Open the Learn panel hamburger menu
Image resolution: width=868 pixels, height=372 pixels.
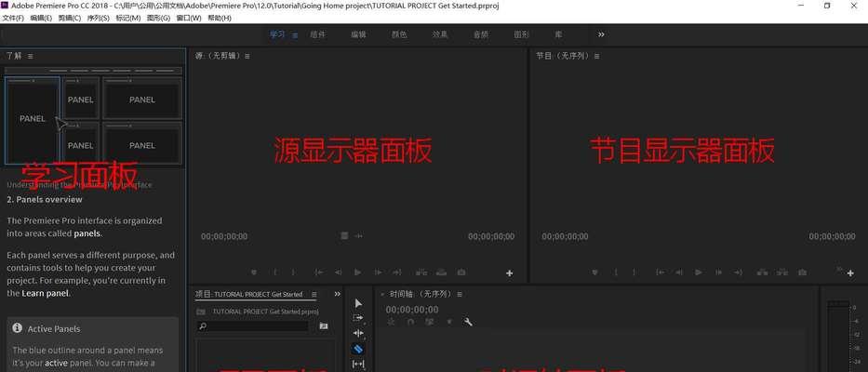pos(31,56)
